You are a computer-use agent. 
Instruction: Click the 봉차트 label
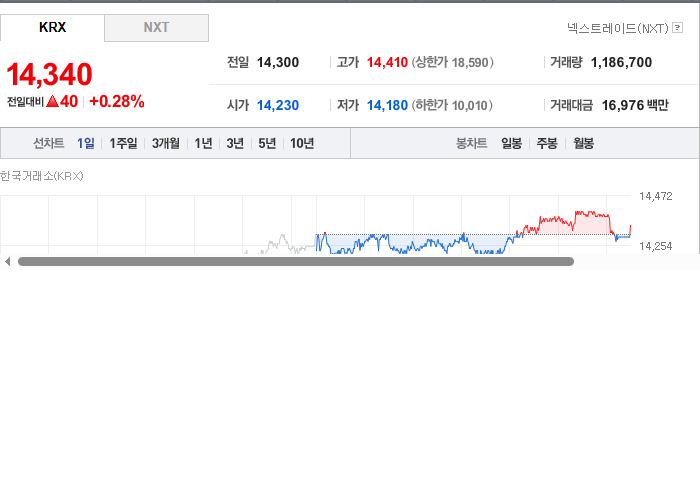(x=471, y=143)
